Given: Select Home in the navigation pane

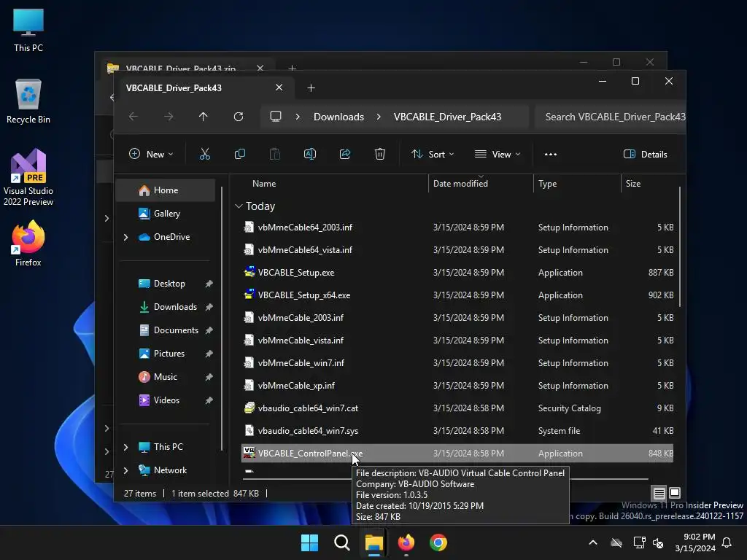Looking at the screenshot, I should tap(166, 190).
